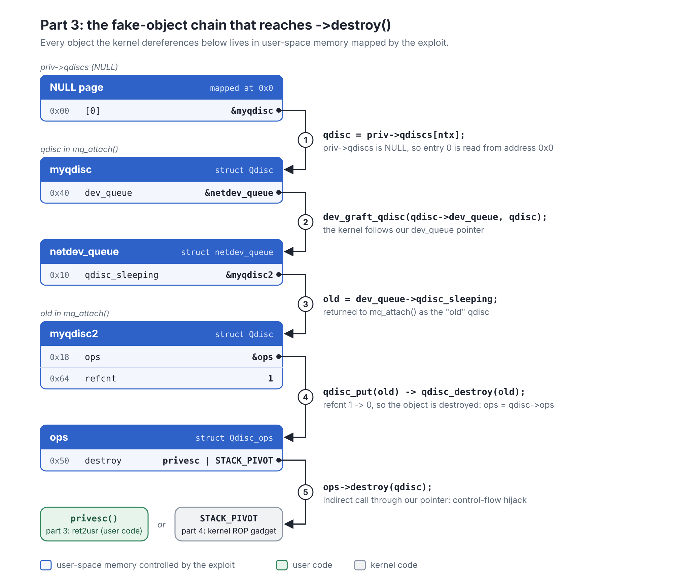The height and width of the screenshot is (588, 700).
Task: Click the circled step 4 marker
Action: 305,397
